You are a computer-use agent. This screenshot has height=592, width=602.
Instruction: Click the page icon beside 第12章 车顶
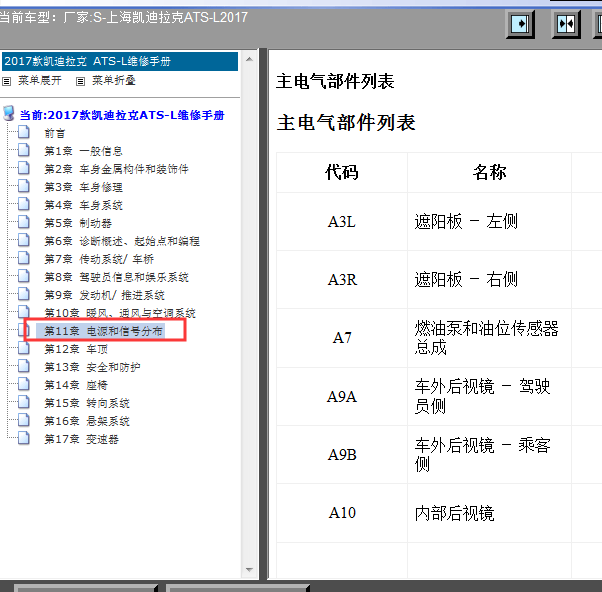click(x=24, y=348)
